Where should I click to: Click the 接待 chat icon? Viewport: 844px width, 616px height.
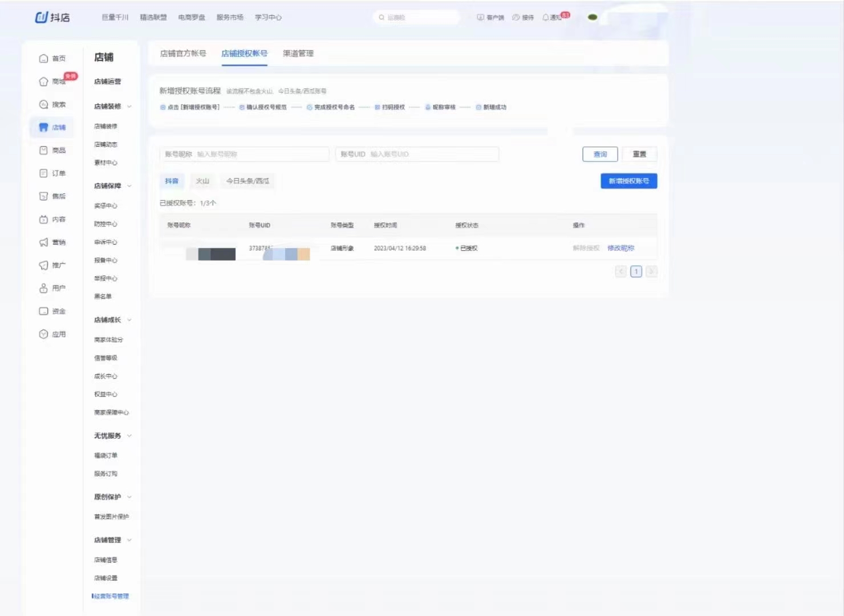point(516,18)
